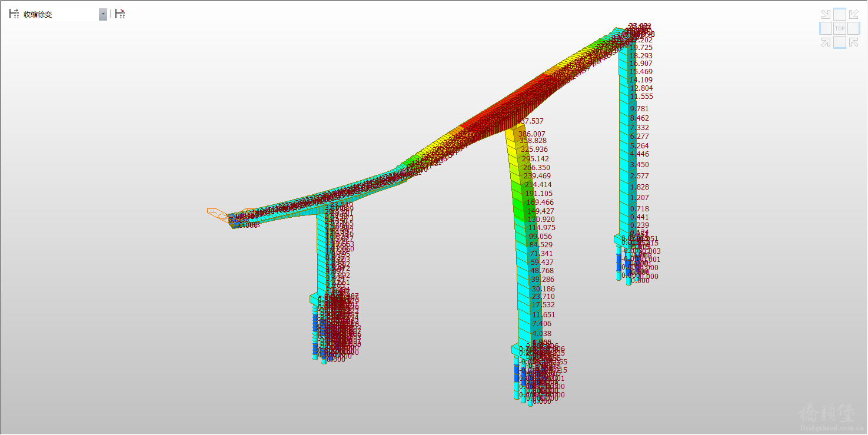Click the value 169.466 label
This screenshot has height=435, width=868.
point(540,202)
